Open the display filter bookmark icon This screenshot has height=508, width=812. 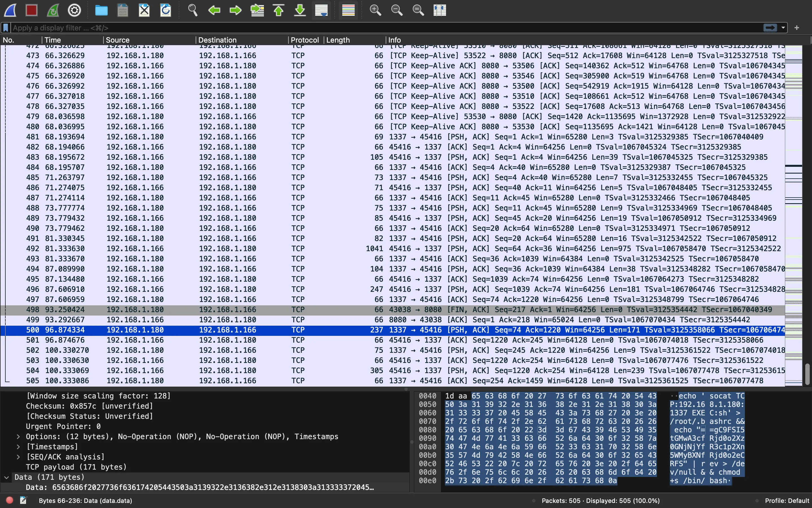click(6, 28)
